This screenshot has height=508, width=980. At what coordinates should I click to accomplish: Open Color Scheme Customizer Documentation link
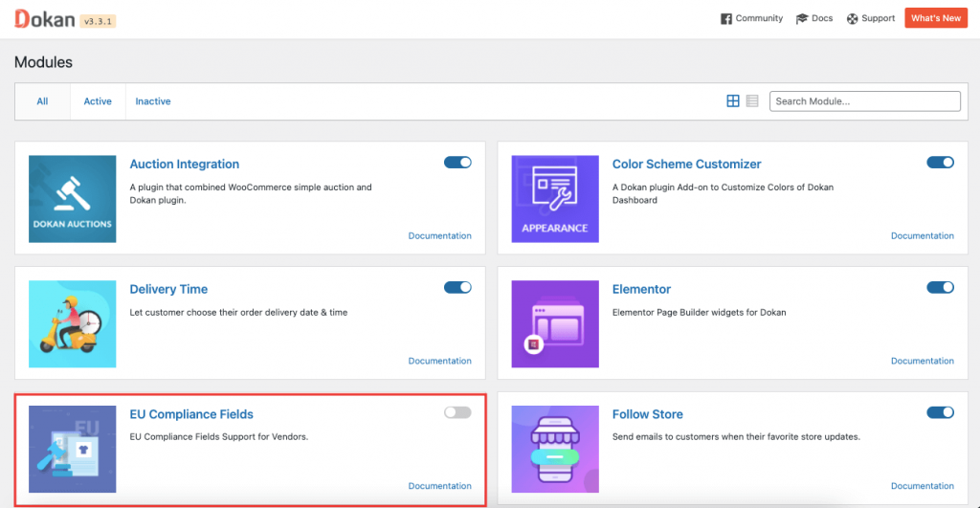[x=923, y=235]
